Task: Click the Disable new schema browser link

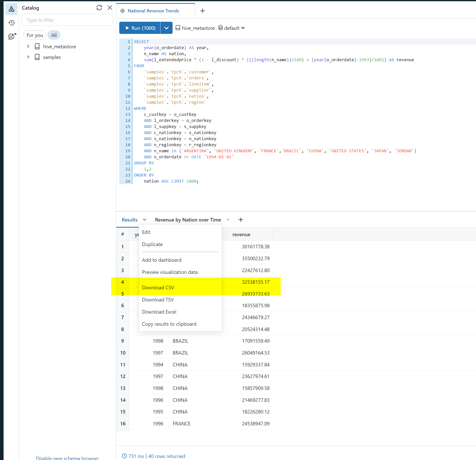Action: (x=67, y=458)
